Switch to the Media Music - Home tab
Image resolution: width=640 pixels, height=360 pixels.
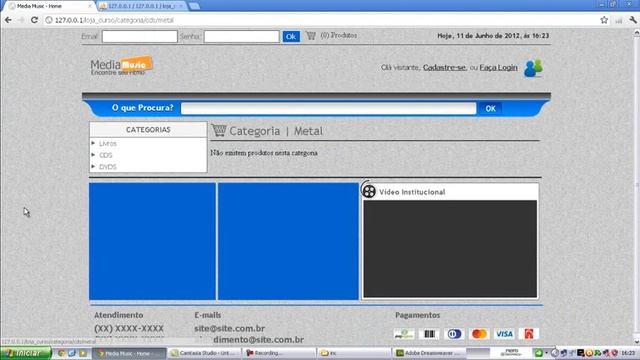click(49, 6)
